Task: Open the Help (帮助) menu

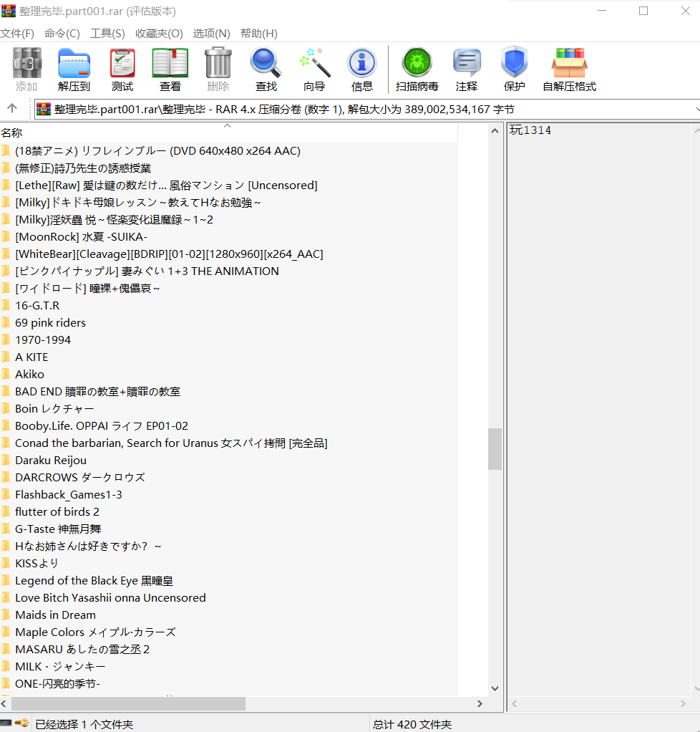Action: click(x=259, y=34)
